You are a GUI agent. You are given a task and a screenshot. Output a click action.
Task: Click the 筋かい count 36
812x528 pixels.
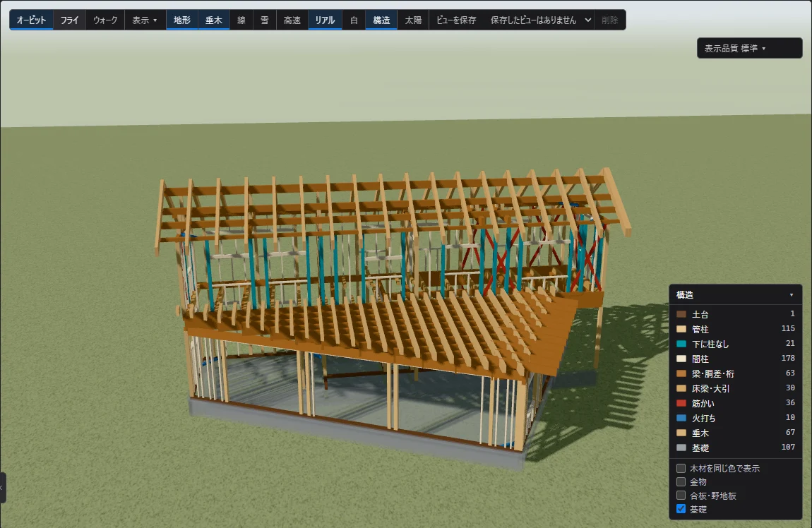click(790, 402)
